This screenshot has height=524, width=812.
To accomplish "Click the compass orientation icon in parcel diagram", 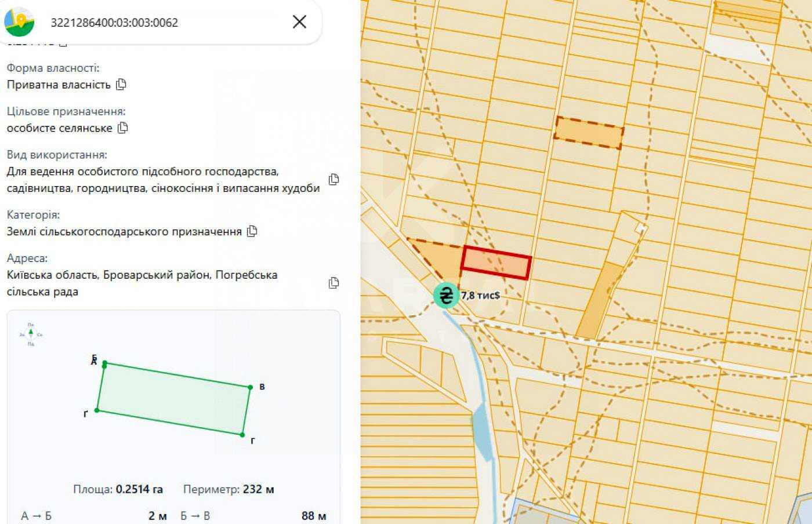I will point(31,334).
